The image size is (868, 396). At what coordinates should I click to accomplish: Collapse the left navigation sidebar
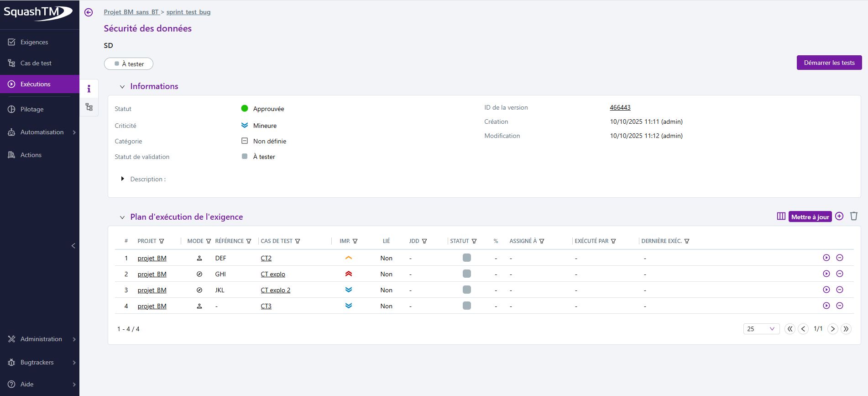coord(73,246)
